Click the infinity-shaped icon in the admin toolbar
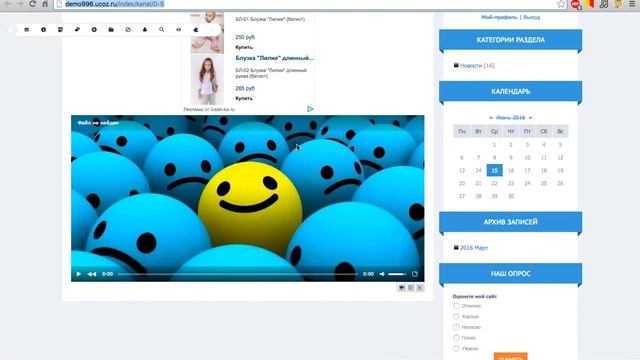The width and height of the screenshot is (640, 360). pyautogui.click(x=27, y=30)
